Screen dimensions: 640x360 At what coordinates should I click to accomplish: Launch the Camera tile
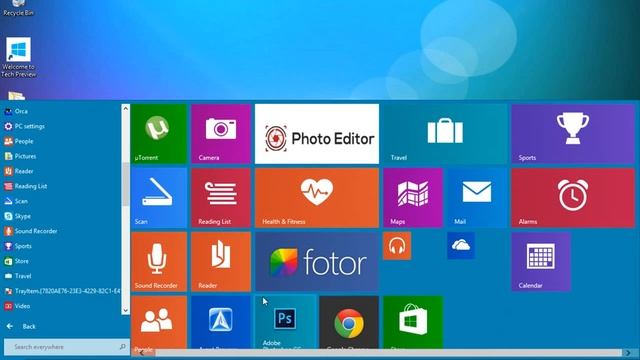click(x=221, y=134)
